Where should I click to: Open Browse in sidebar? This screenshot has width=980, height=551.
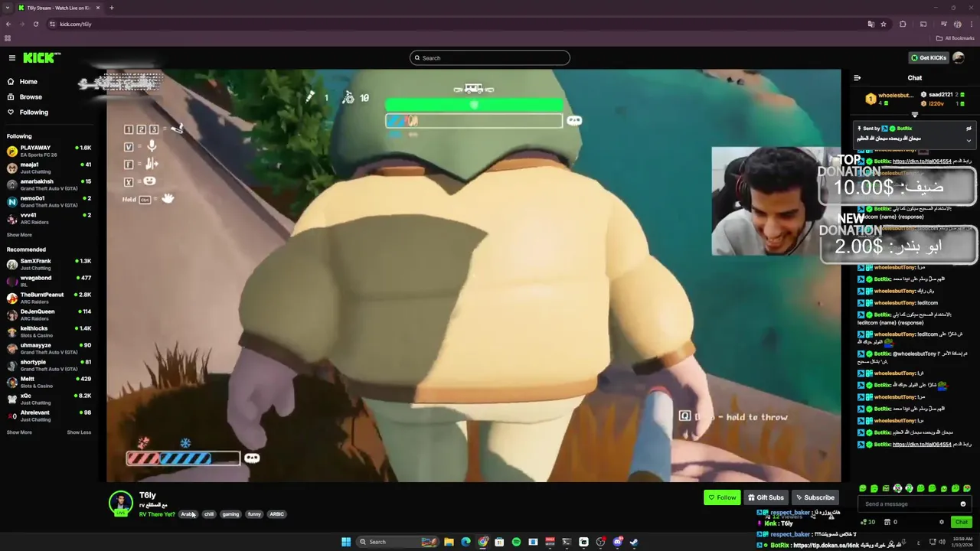coord(31,97)
